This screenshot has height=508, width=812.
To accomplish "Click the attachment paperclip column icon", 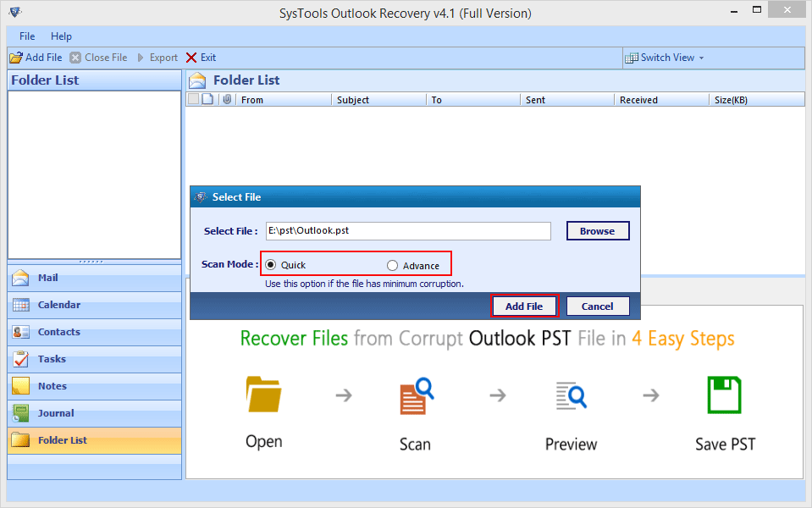I will [227, 99].
